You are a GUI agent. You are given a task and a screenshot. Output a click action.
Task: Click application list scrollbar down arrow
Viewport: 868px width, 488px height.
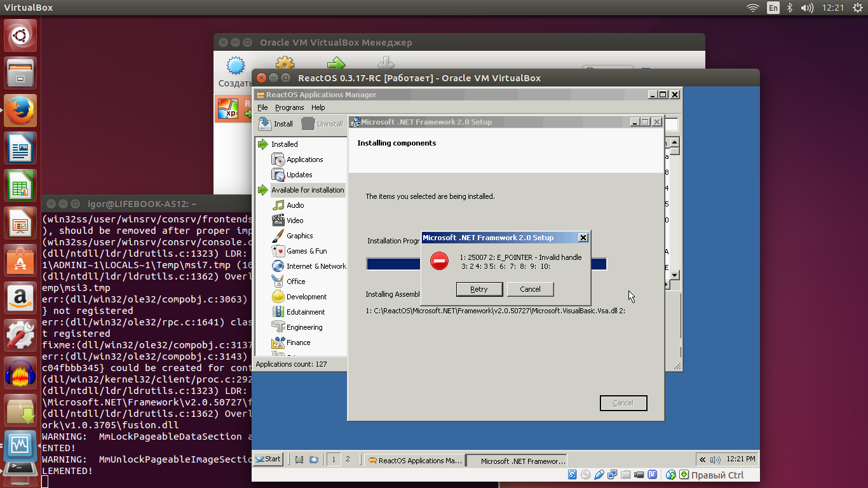click(x=675, y=276)
